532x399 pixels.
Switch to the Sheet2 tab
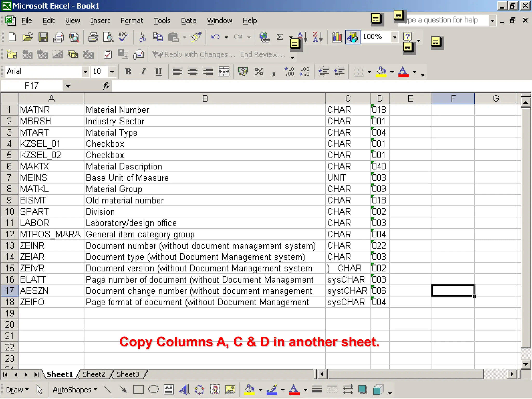point(94,374)
